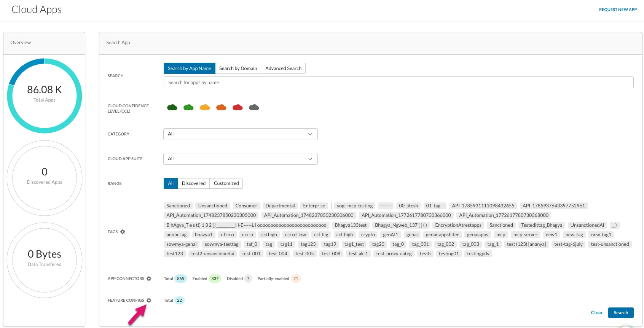Select the gray cloud confidence level icon

click(254, 107)
